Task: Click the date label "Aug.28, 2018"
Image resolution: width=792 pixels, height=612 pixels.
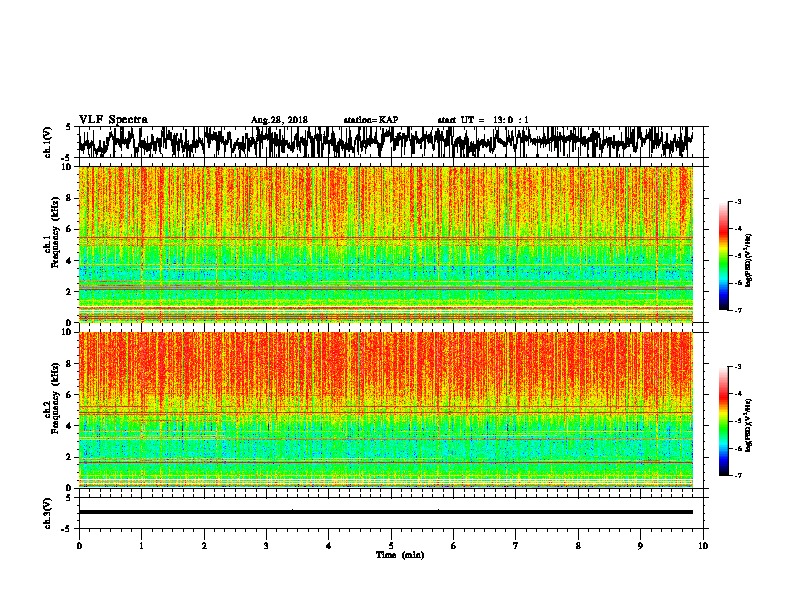Action: [x=279, y=120]
